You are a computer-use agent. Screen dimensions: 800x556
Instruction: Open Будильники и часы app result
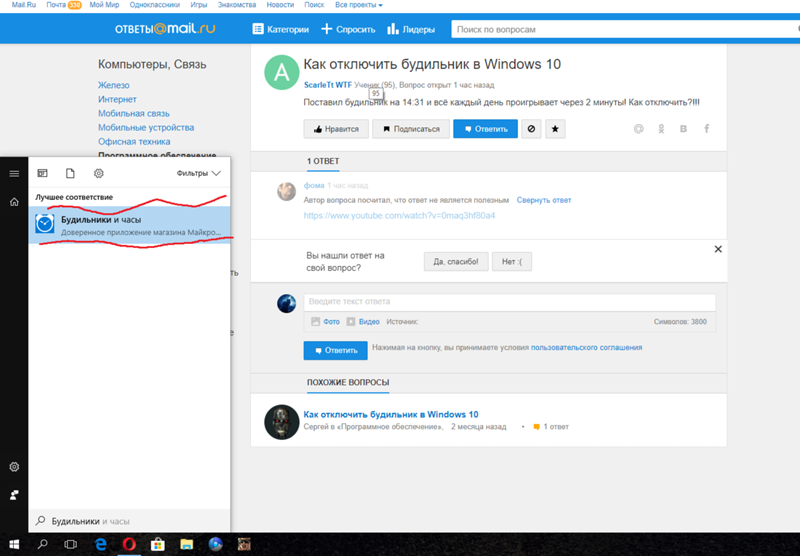130,225
